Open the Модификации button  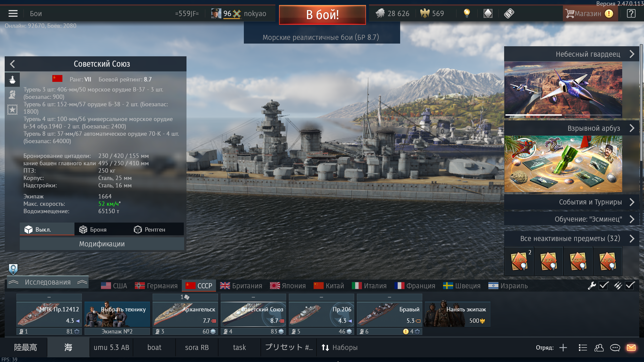click(102, 244)
